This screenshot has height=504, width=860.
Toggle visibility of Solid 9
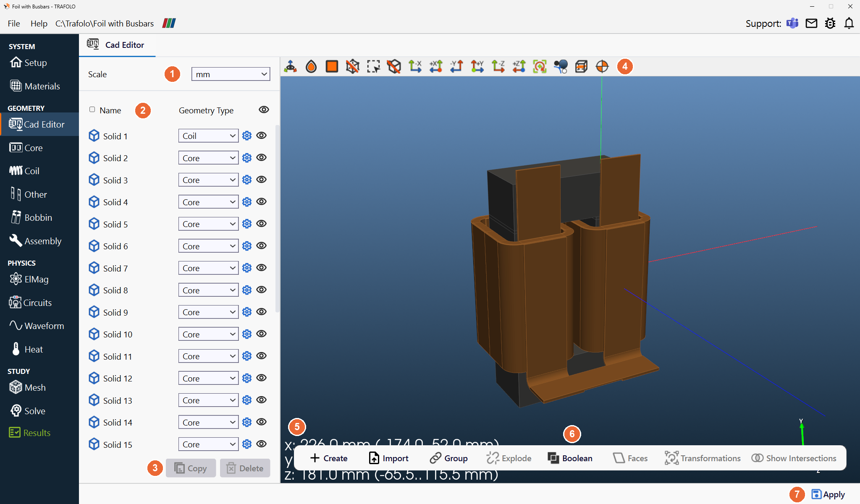pyautogui.click(x=262, y=312)
